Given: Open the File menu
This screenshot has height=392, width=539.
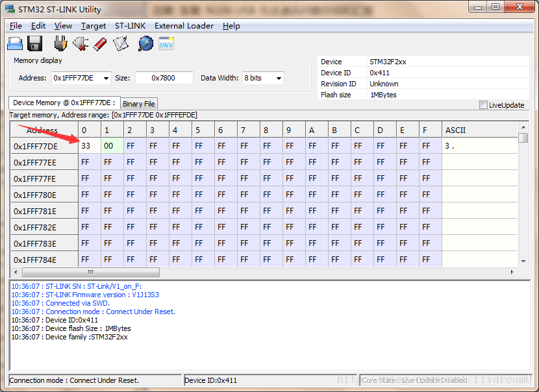Looking at the screenshot, I should (x=16, y=26).
